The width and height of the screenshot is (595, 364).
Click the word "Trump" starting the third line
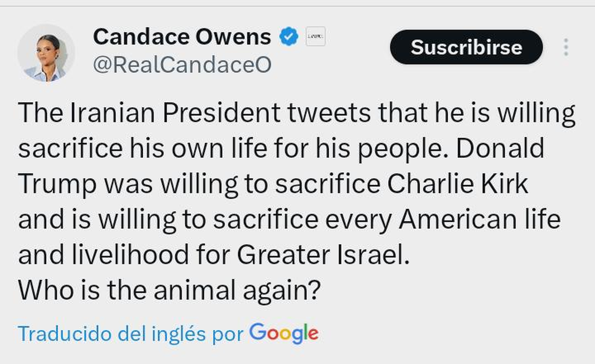58,184
